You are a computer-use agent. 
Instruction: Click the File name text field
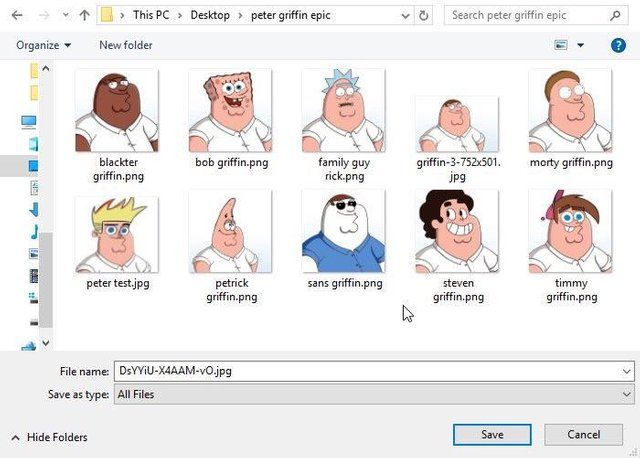pos(367,371)
